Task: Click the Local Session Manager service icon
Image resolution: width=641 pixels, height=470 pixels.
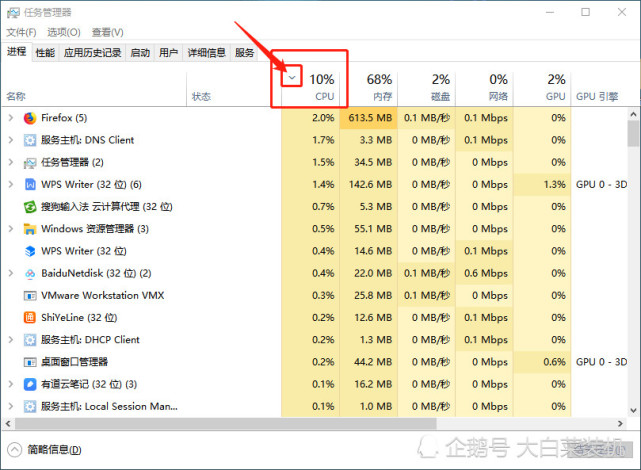Action: pos(30,406)
